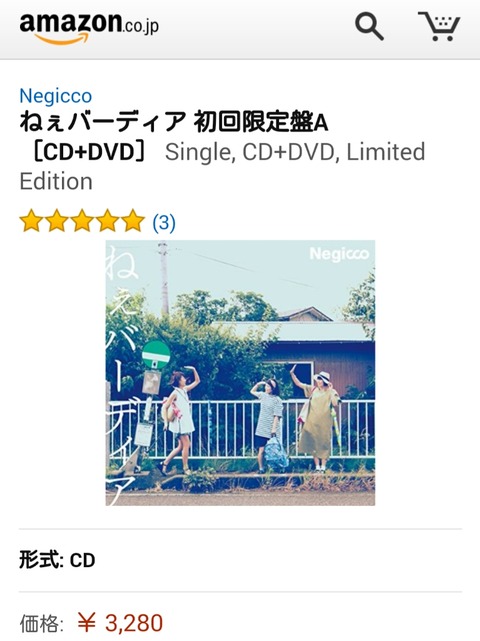Viewport: 480px width, 641px height.
Task: Go home via amazon.co.jp logo
Action: click(x=89, y=28)
